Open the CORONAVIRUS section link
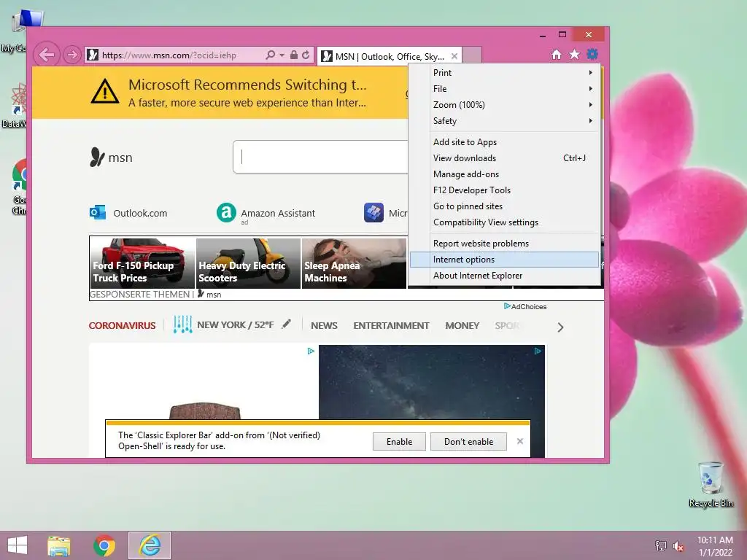The width and height of the screenshot is (747, 560). click(x=122, y=326)
